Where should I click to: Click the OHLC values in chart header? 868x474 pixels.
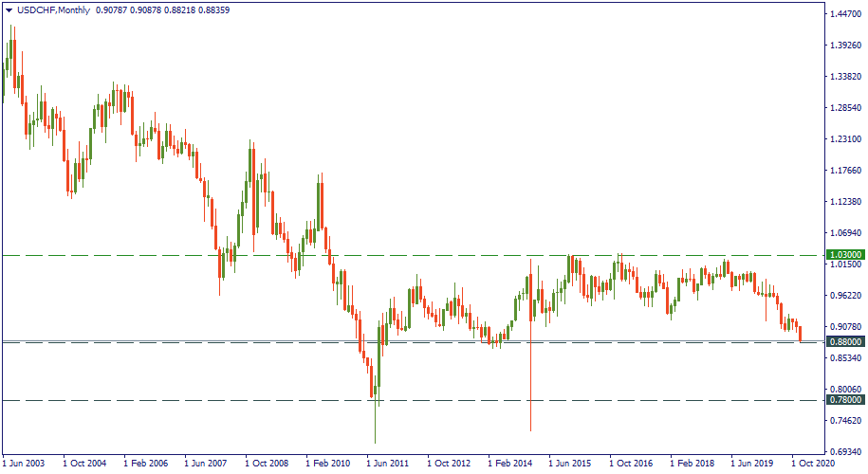pos(161,9)
